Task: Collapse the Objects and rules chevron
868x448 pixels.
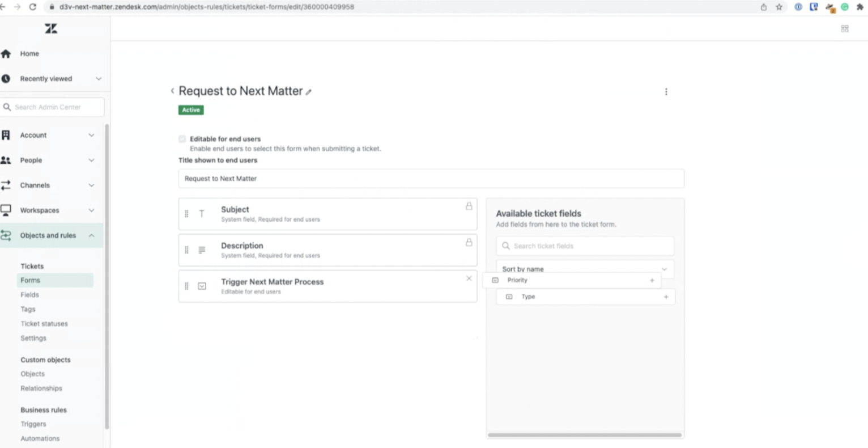Action: click(91, 235)
